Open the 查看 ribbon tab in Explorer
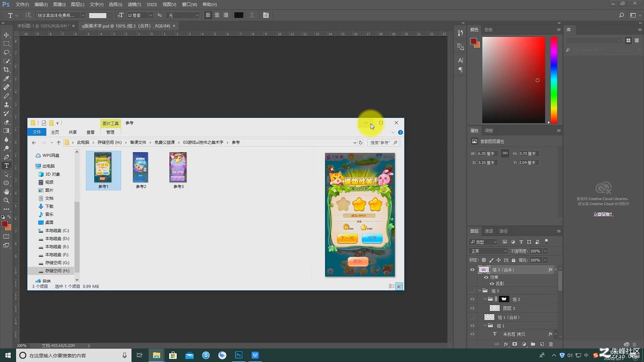The width and height of the screenshot is (644, 362). click(91, 132)
